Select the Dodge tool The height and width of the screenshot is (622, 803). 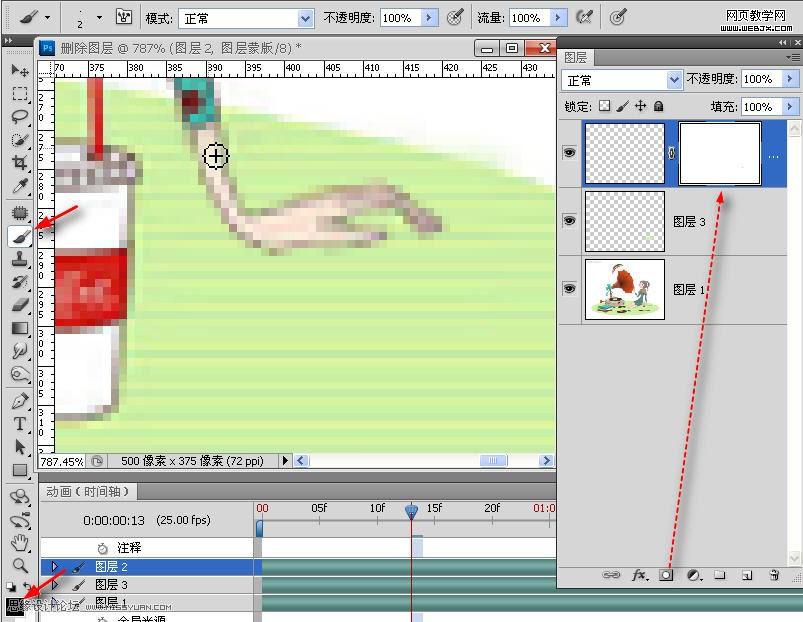(19, 374)
